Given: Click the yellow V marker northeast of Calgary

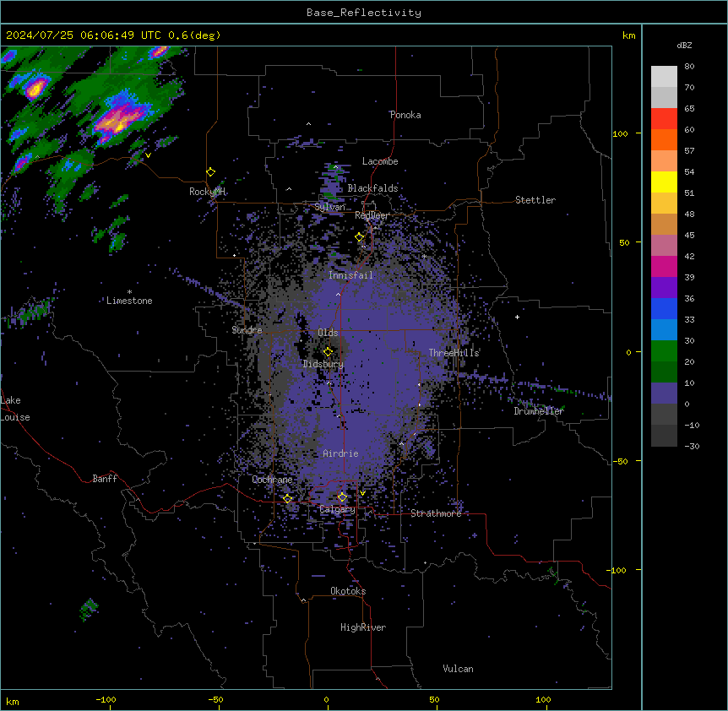Looking at the screenshot, I should pyautogui.click(x=362, y=493).
